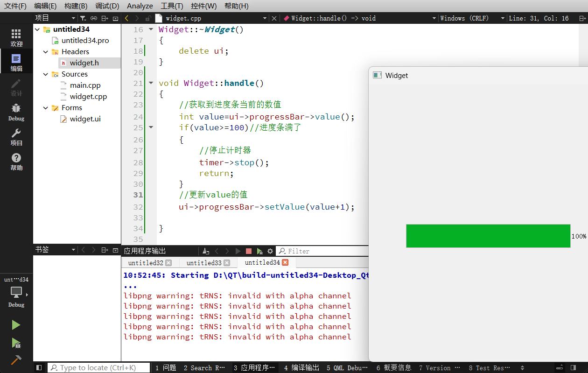Open the 帮助 (Help) mode
Screen dimensions: 588x373
tap(16, 162)
